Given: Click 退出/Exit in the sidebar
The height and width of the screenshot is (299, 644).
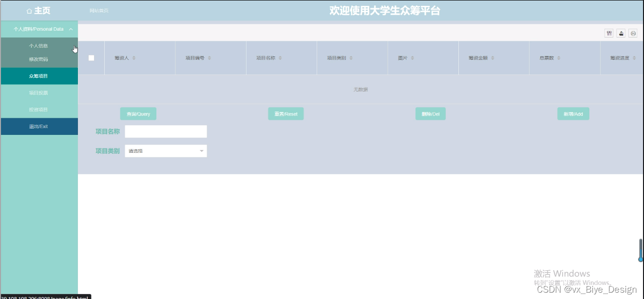Looking at the screenshot, I should [39, 126].
